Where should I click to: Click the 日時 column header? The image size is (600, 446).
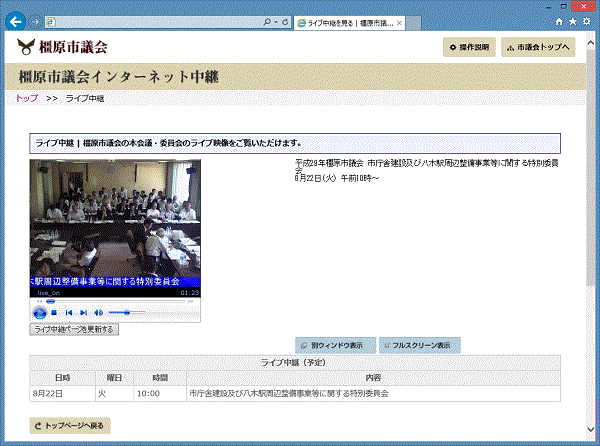tap(62, 378)
